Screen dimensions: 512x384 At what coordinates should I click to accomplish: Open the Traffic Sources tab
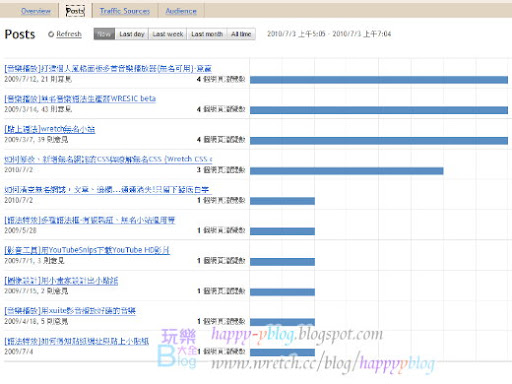tap(125, 11)
